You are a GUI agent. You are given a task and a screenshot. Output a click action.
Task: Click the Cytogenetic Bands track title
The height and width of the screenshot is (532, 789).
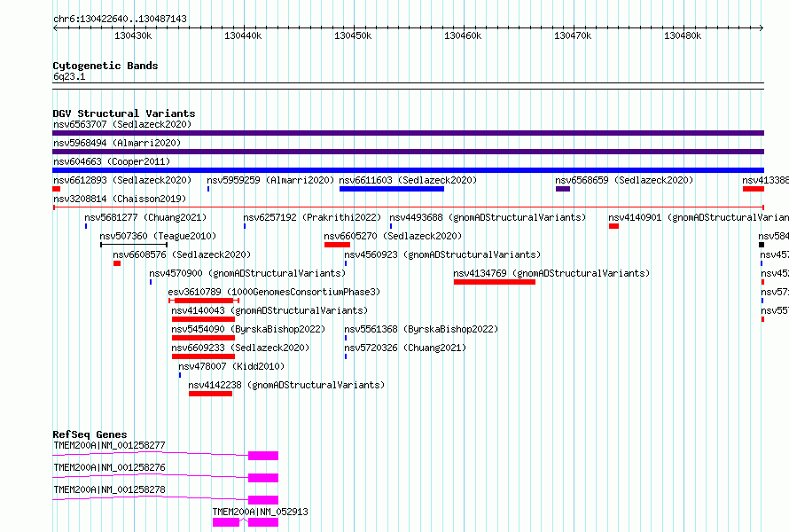pyautogui.click(x=105, y=66)
